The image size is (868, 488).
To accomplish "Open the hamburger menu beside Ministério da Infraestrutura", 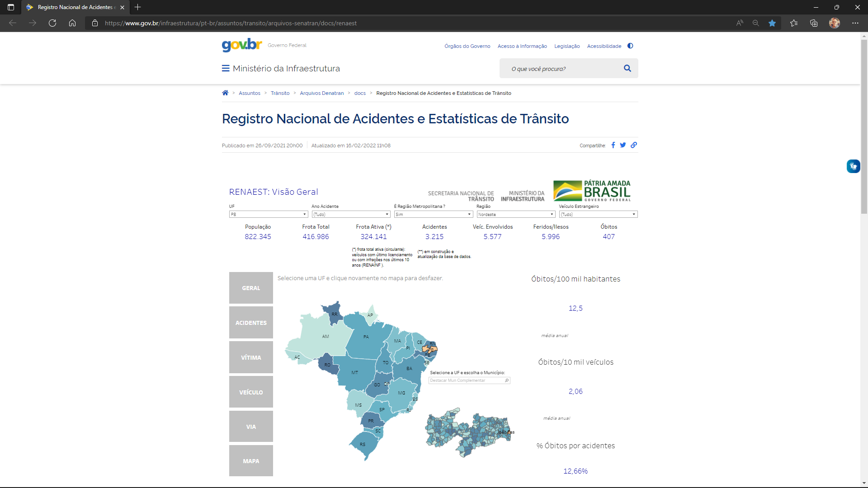I will coord(225,68).
